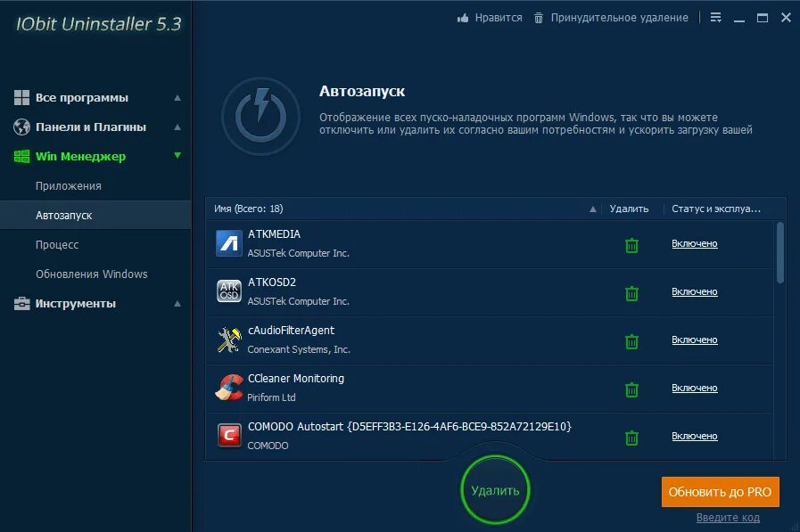Disable cAudioFilterAgent via Включено link
The height and width of the screenshot is (532, 800).
(x=695, y=340)
